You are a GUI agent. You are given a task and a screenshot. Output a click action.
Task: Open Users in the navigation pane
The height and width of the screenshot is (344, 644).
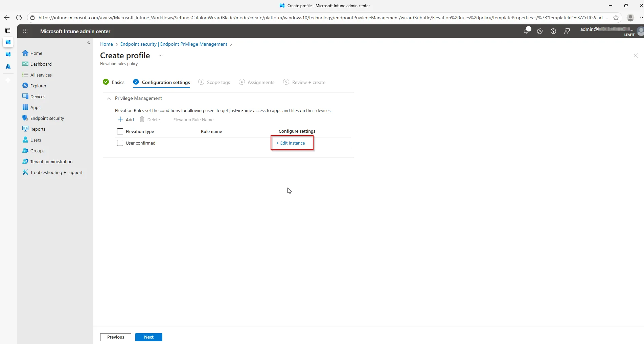36,140
